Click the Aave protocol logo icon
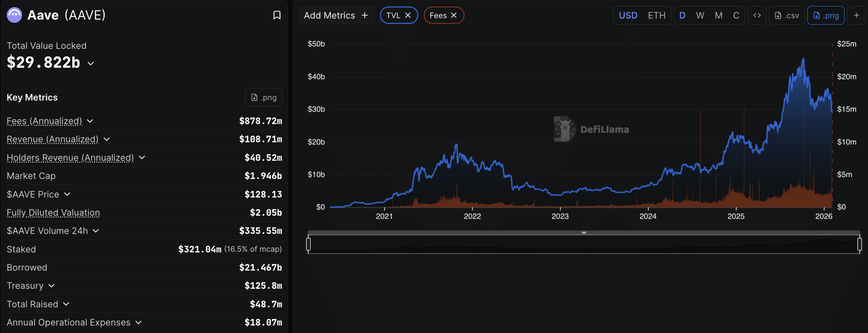This screenshot has width=868, height=333. click(x=15, y=15)
